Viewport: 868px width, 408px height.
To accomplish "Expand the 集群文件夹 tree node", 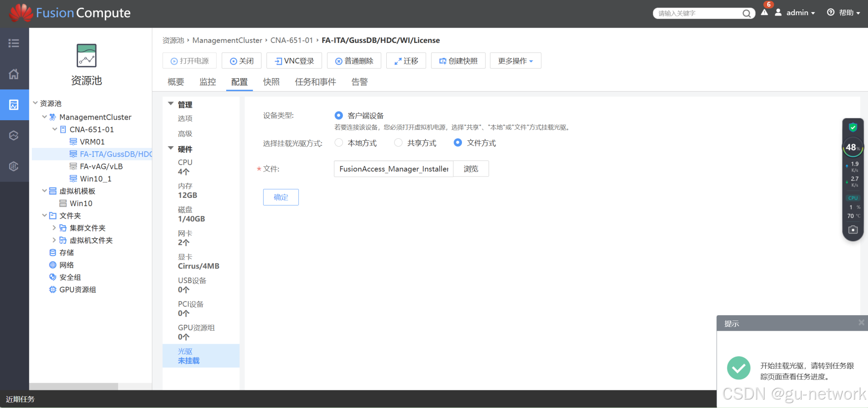I will (54, 228).
